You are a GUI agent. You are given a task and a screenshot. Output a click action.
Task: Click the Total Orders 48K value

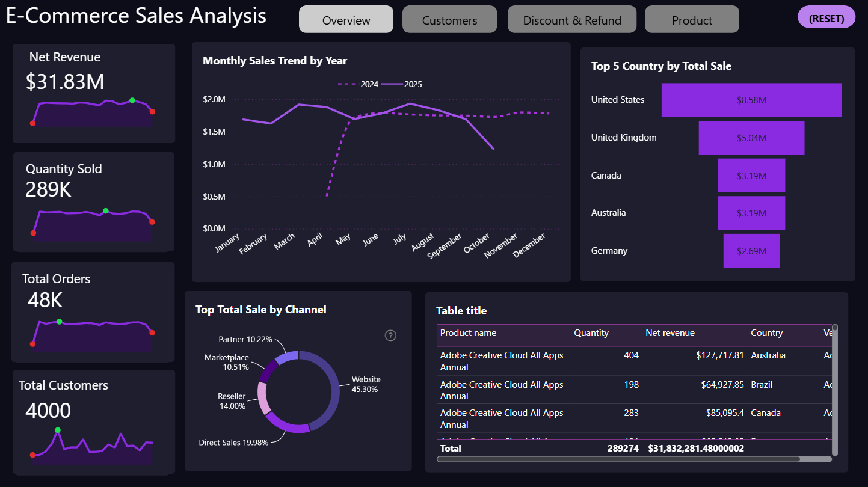tap(45, 300)
